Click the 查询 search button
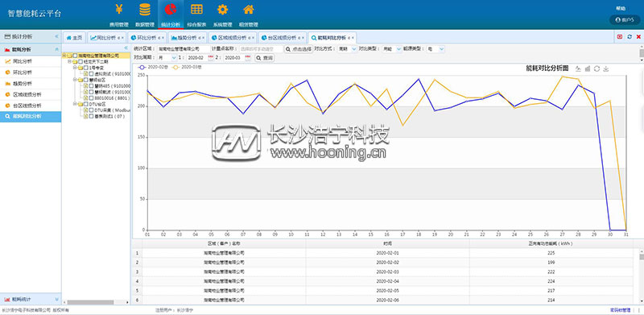The width and height of the screenshot is (644, 315). click(x=265, y=58)
